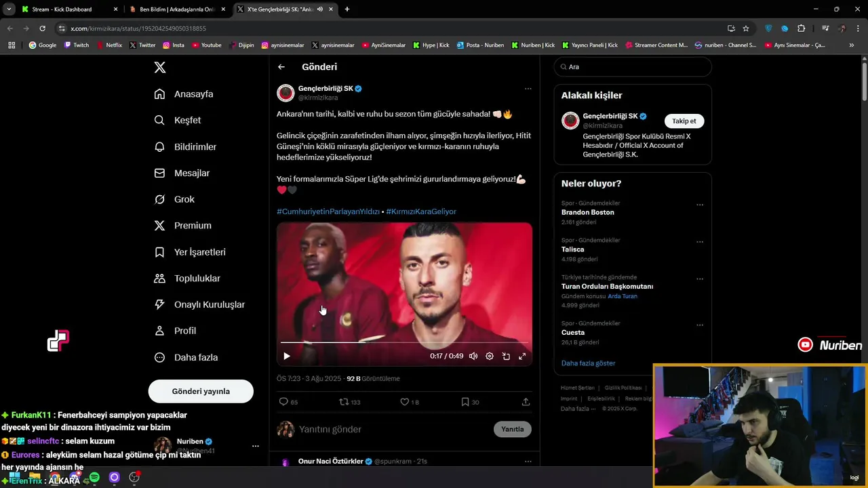Focus the Ara search field
The width and height of the screenshot is (868, 488).
click(x=633, y=66)
